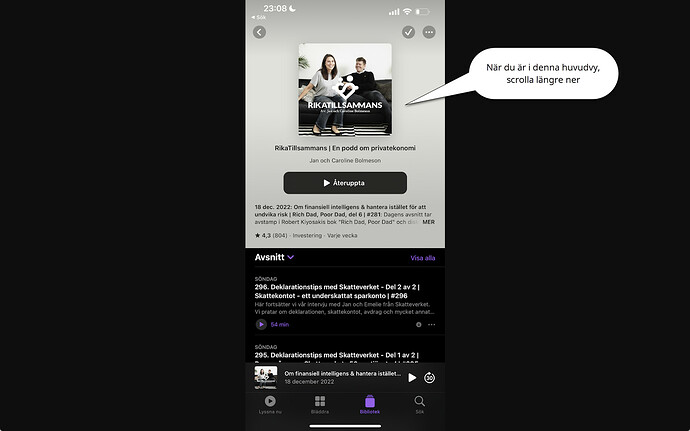Open episode 295 Deklarationstips Del 1
The image size is (690, 431).
[337, 355]
